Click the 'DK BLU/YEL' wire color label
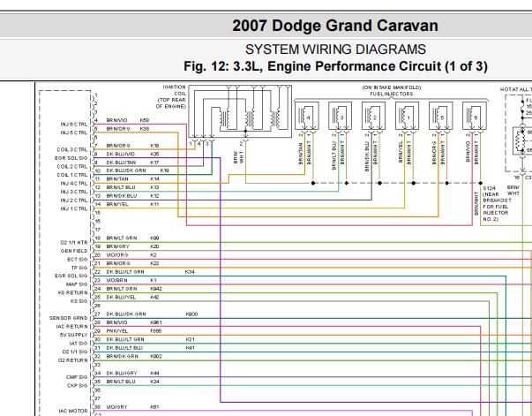The height and width of the screenshot is (416, 532). pyautogui.click(x=121, y=298)
